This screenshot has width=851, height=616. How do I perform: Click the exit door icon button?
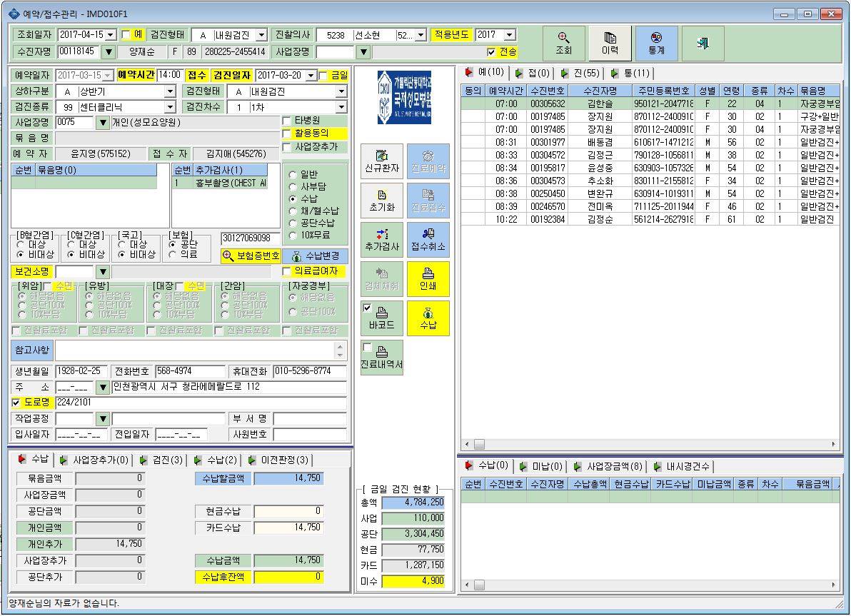coord(703,44)
